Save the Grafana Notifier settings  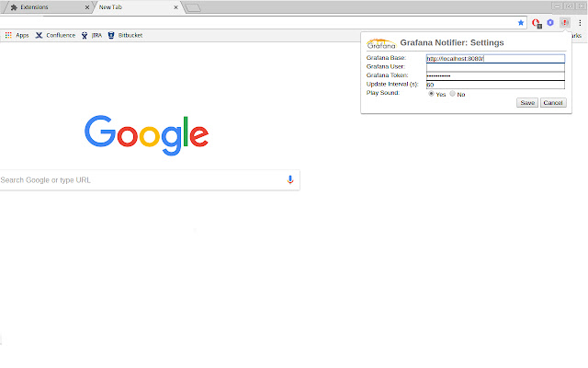click(x=527, y=102)
